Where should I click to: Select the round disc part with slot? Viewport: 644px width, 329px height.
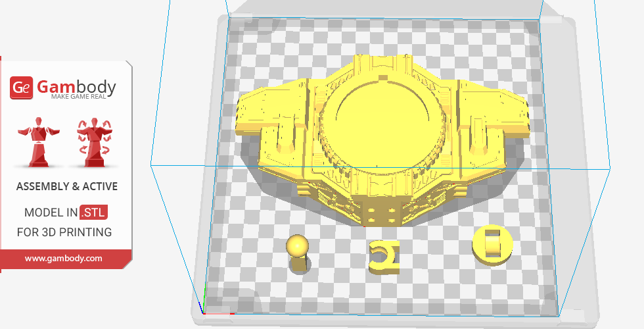coord(492,244)
